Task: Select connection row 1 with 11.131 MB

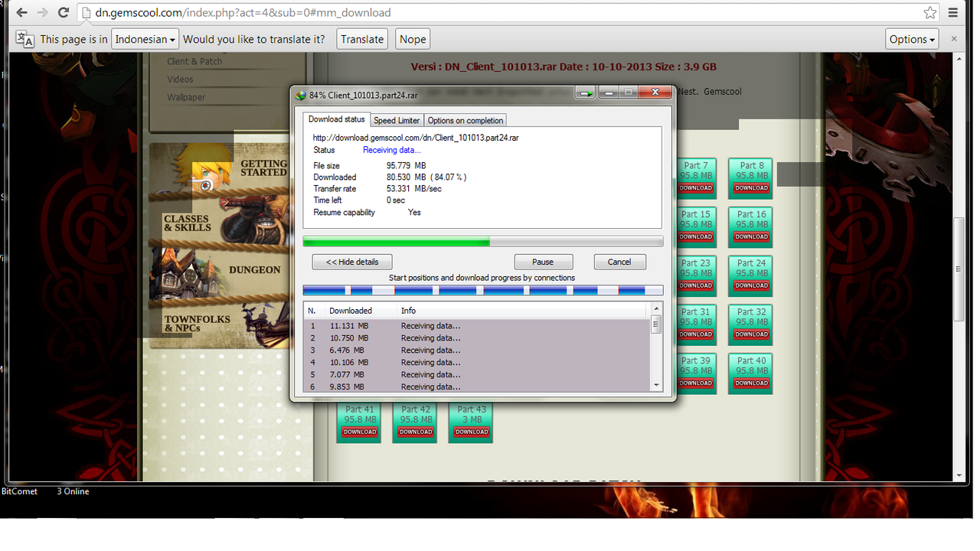Action: 477,326
